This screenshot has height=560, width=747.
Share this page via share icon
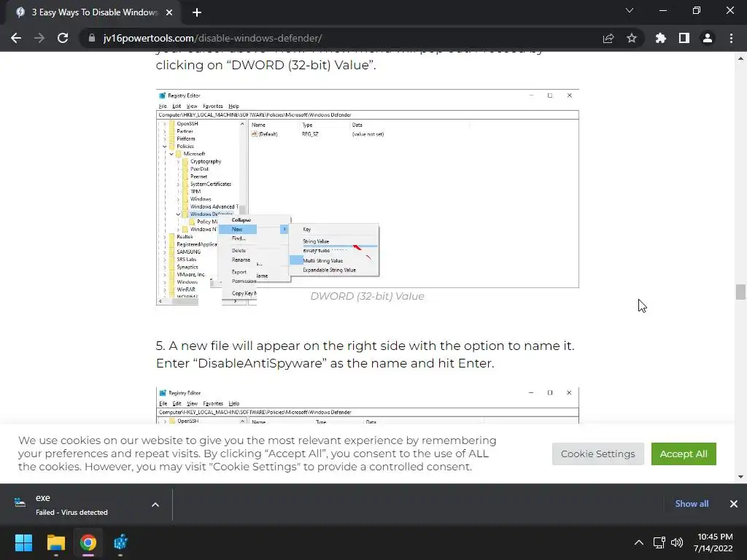(x=608, y=38)
